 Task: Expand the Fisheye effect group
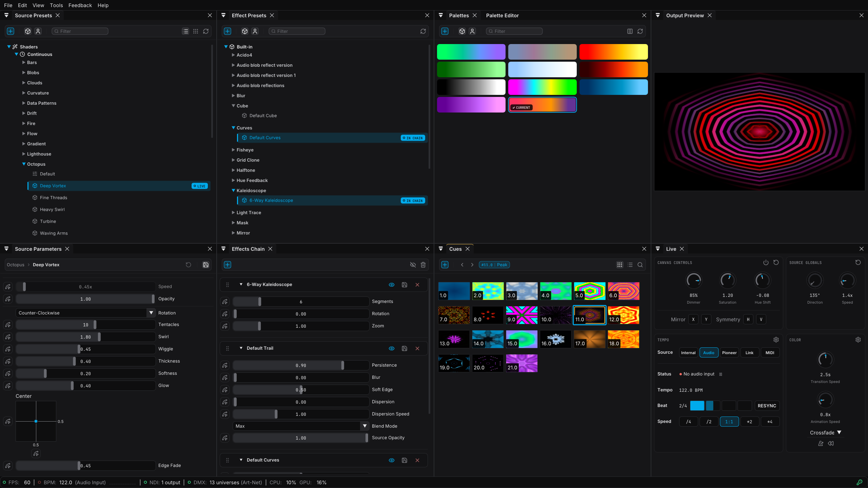tap(233, 150)
